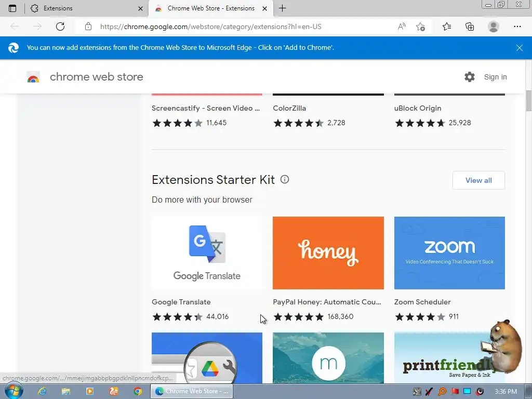Launch Google Chrome from taskbar
Screen dimensions: 532x399
click(x=137, y=391)
